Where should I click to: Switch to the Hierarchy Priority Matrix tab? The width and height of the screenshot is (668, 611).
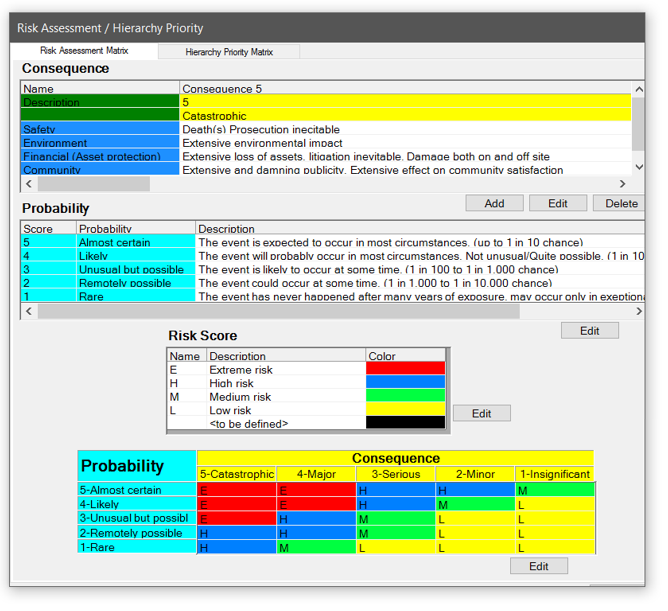[x=228, y=52]
